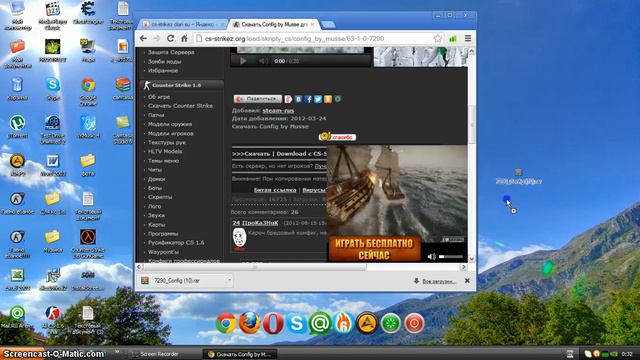Reload the page in Chrome
Image resolution: width=640 pixels, height=360 pixels.
click(x=171, y=38)
